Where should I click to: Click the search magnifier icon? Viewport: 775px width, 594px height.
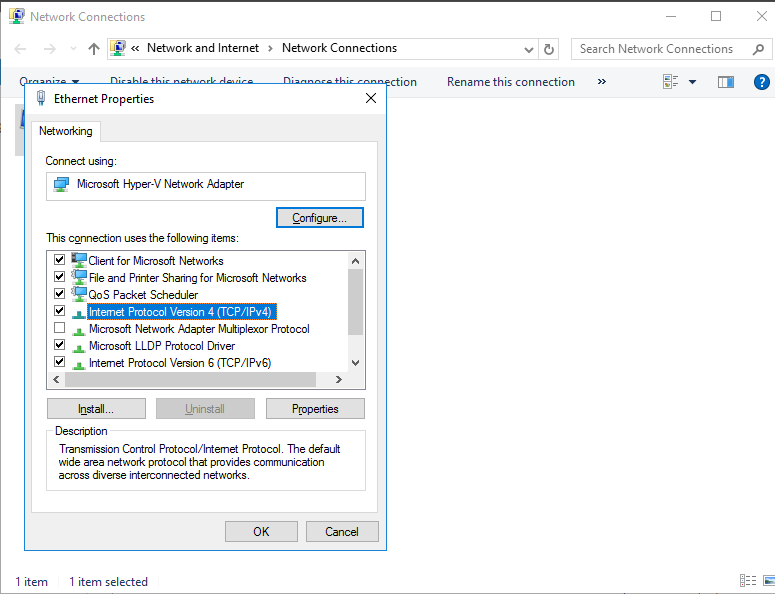coord(758,49)
